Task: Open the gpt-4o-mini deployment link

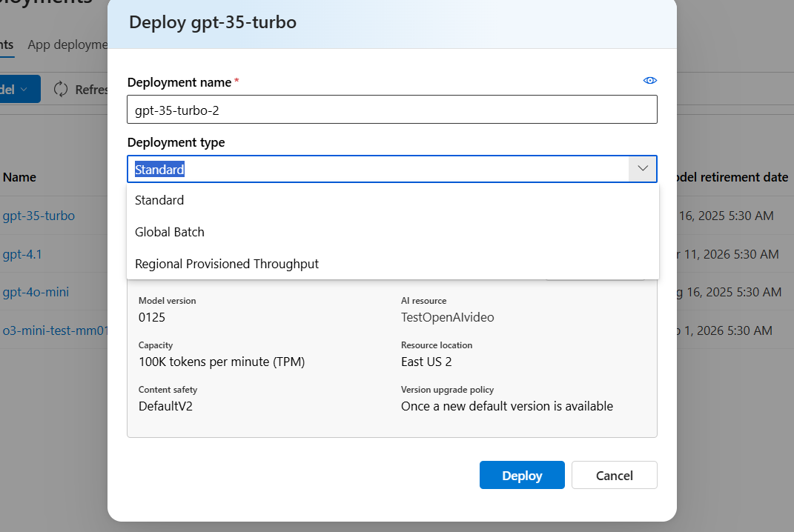Action: pos(36,292)
